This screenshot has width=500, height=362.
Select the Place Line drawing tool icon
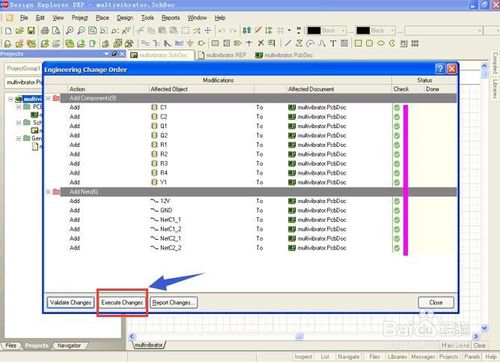pos(288,43)
